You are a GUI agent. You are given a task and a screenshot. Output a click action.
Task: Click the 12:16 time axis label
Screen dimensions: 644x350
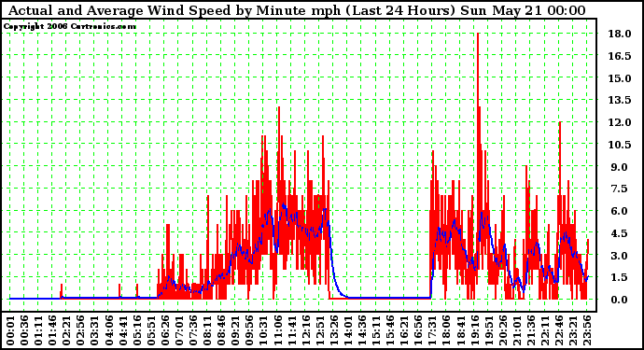click(x=305, y=330)
